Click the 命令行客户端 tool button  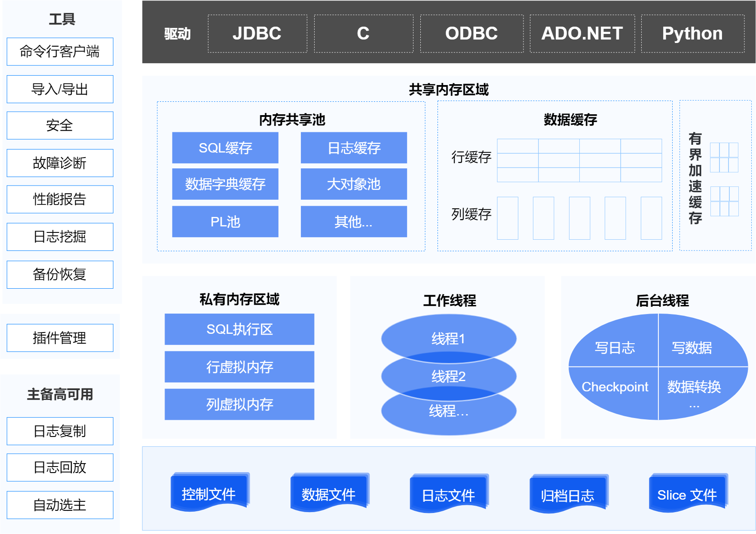click(x=60, y=52)
